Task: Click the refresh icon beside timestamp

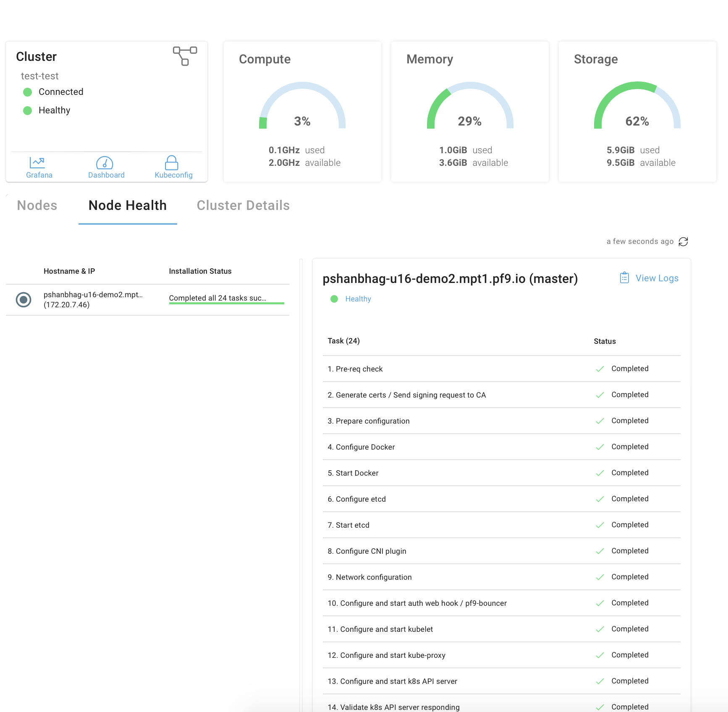Action: [x=683, y=241]
